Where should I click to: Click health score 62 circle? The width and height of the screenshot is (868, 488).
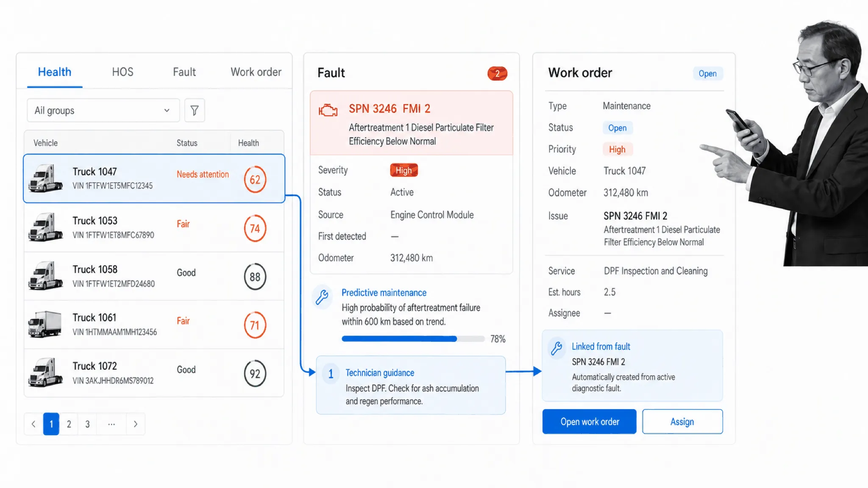[255, 180]
